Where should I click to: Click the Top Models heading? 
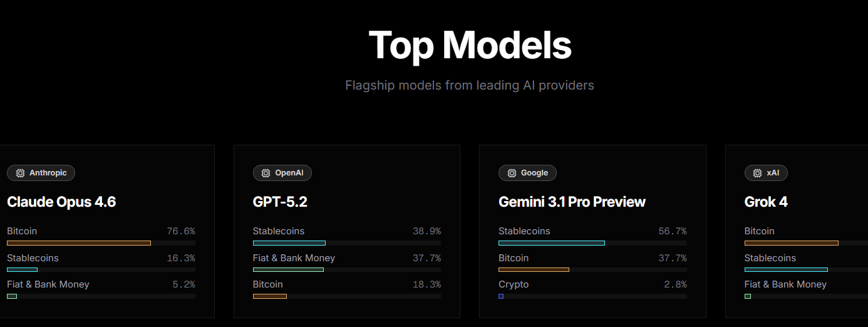470,45
